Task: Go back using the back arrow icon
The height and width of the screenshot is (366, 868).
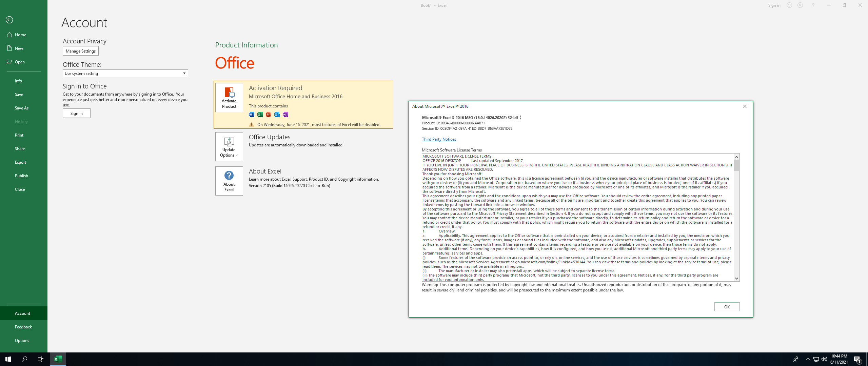Action: pyautogui.click(x=9, y=20)
